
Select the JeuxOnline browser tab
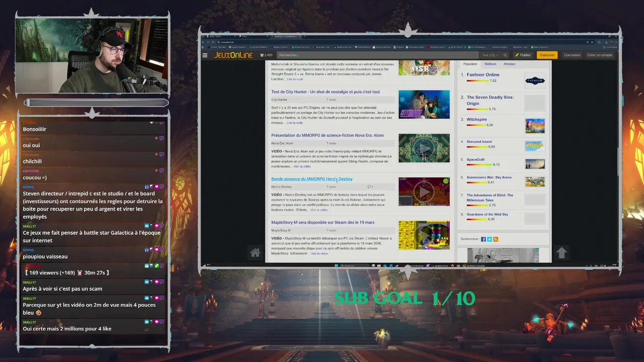tap(287, 36)
